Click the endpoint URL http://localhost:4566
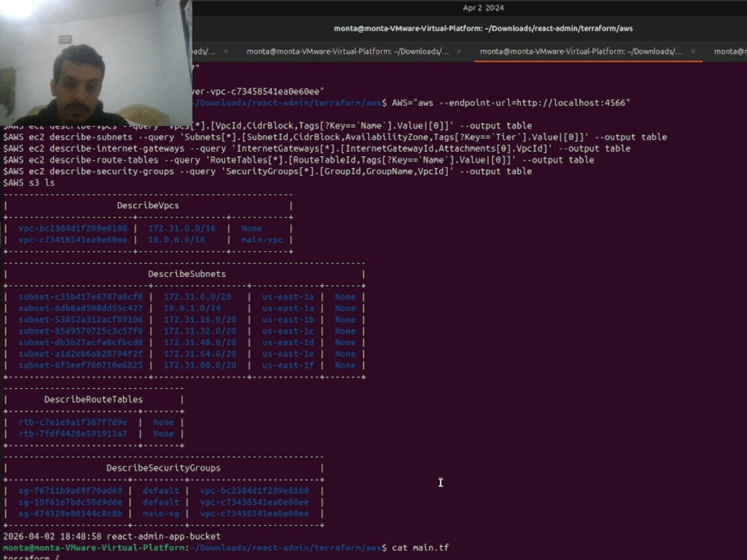Viewport: 747px width, 560px height. (571, 103)
